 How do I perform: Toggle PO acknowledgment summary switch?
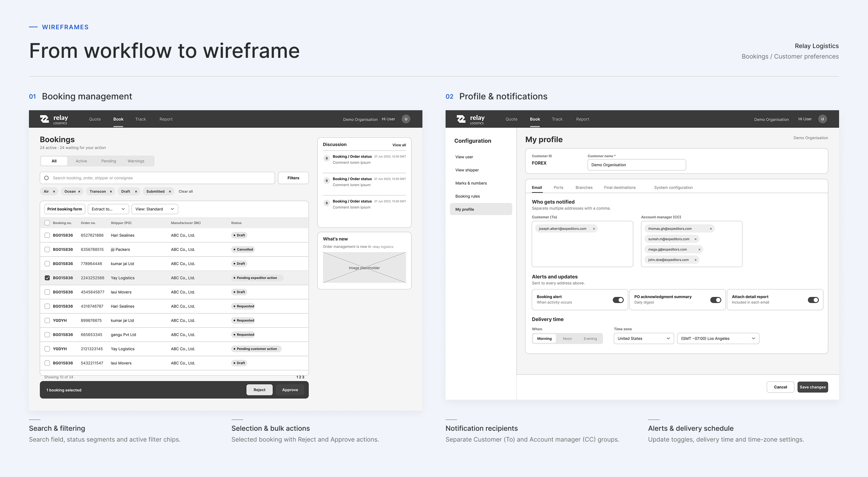[716, 300]
